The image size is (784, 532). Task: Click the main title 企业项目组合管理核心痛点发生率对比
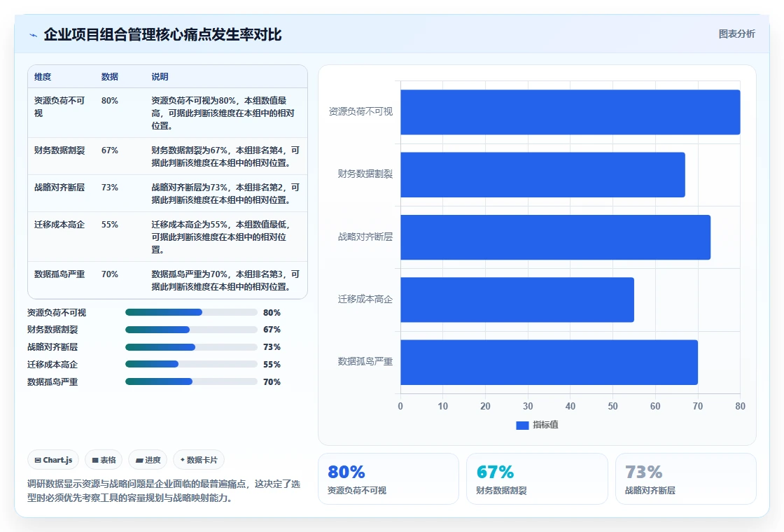[162, 34]
